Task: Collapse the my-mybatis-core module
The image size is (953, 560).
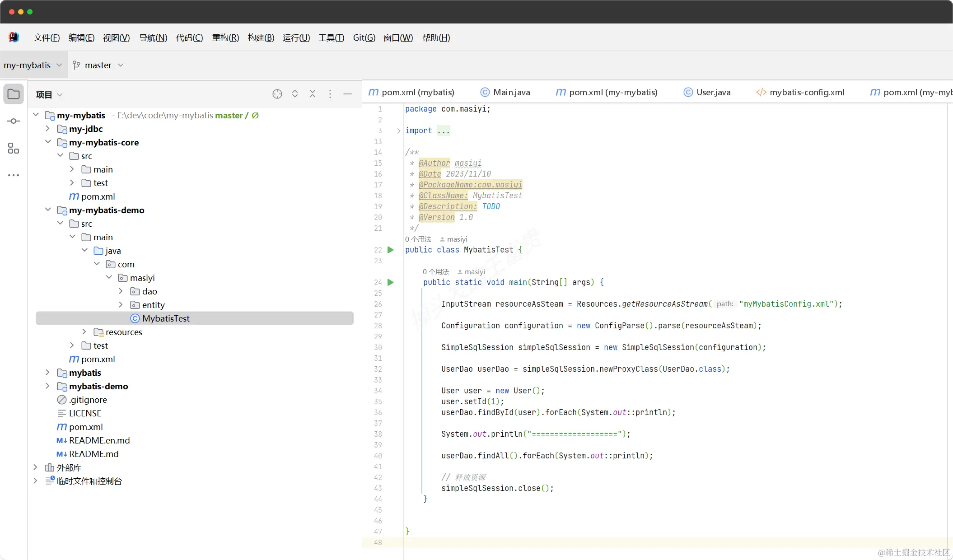Action: [47, 142]
